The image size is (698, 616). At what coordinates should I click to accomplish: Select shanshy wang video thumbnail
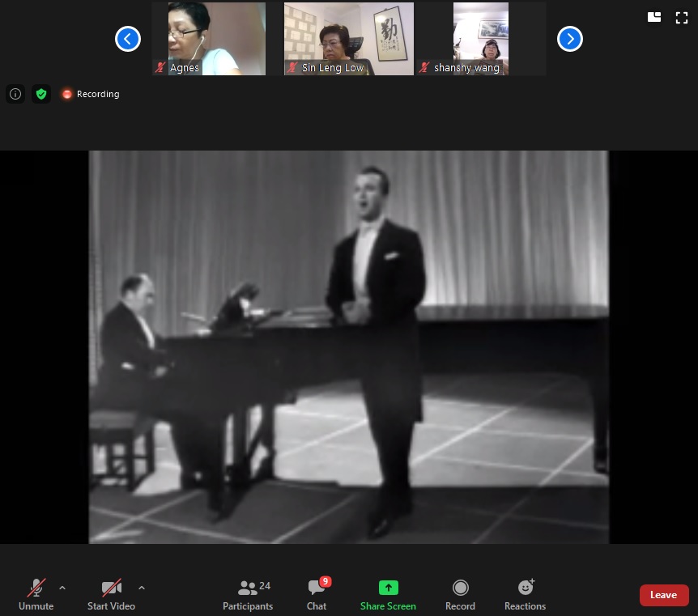point(481,39)
